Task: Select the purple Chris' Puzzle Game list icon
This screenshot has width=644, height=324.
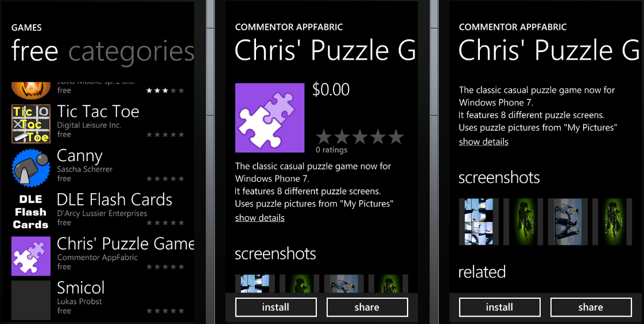Action: coord(31,256)
